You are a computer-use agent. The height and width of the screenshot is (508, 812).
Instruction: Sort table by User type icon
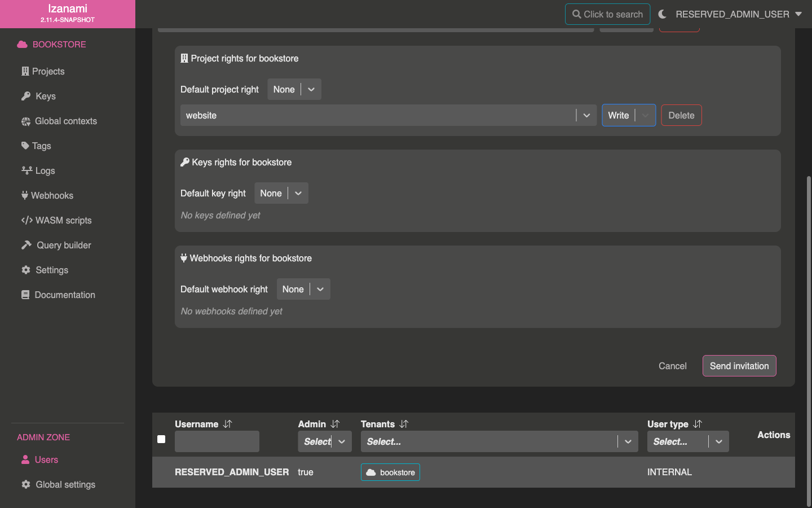tap(698, 424)
